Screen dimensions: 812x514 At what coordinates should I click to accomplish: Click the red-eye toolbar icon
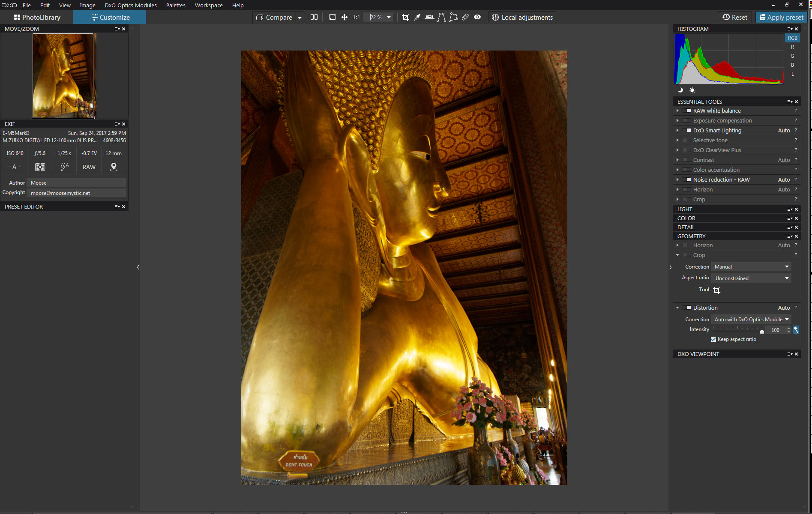click(x=477, y=17)
